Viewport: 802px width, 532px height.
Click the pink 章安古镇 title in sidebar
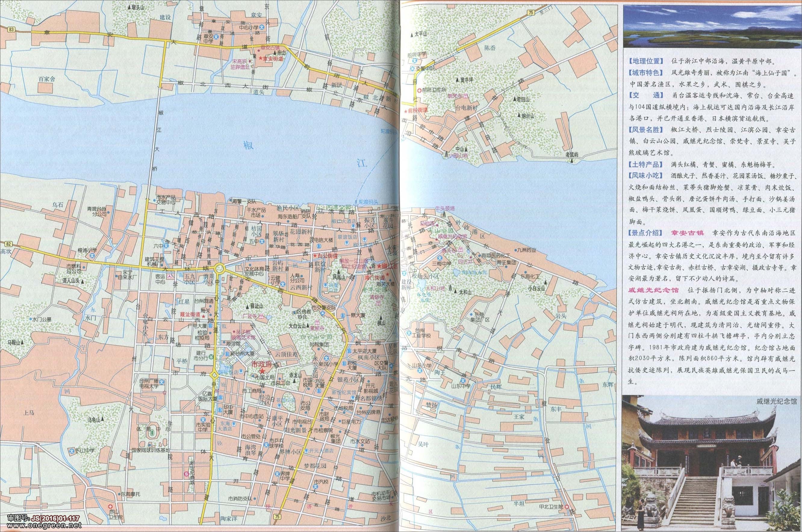687,233
